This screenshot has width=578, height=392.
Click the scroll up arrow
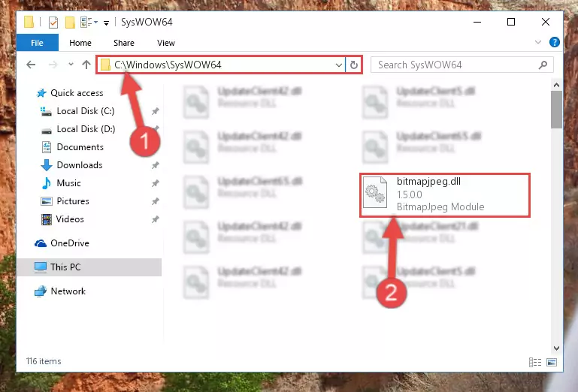(557, 85)
